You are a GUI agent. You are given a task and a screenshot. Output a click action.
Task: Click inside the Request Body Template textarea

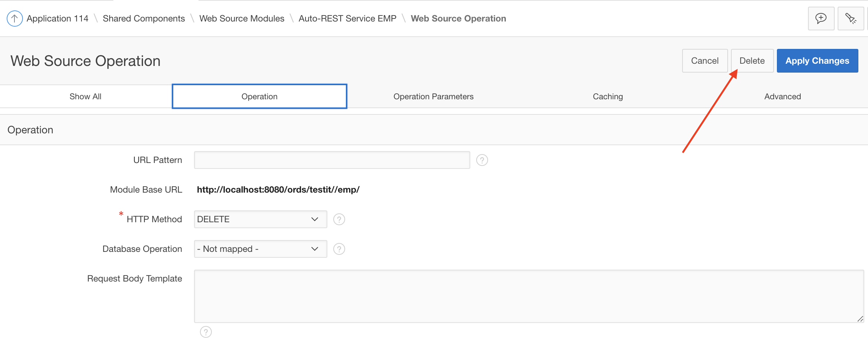(529, 296)
